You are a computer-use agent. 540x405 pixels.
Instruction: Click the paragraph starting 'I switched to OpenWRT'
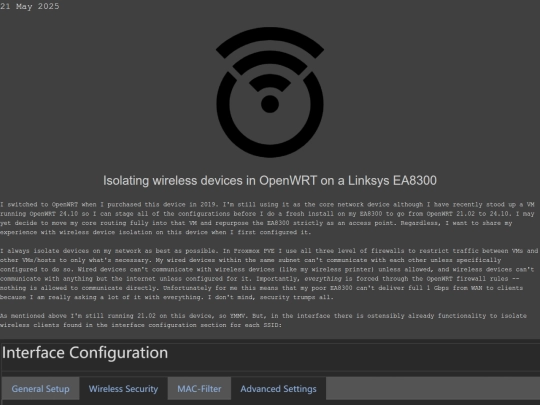[267, 218]
